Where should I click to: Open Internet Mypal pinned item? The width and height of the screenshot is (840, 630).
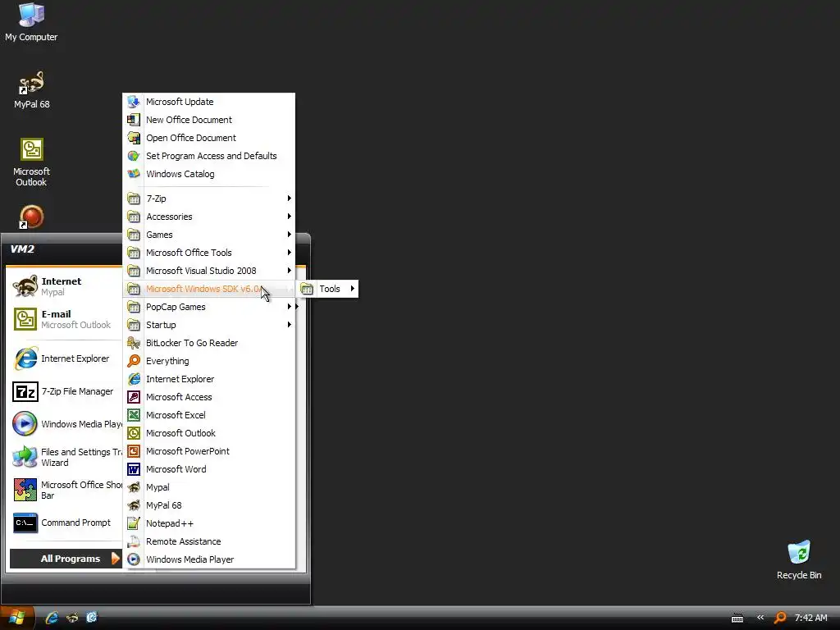click(x=65, y=286)
